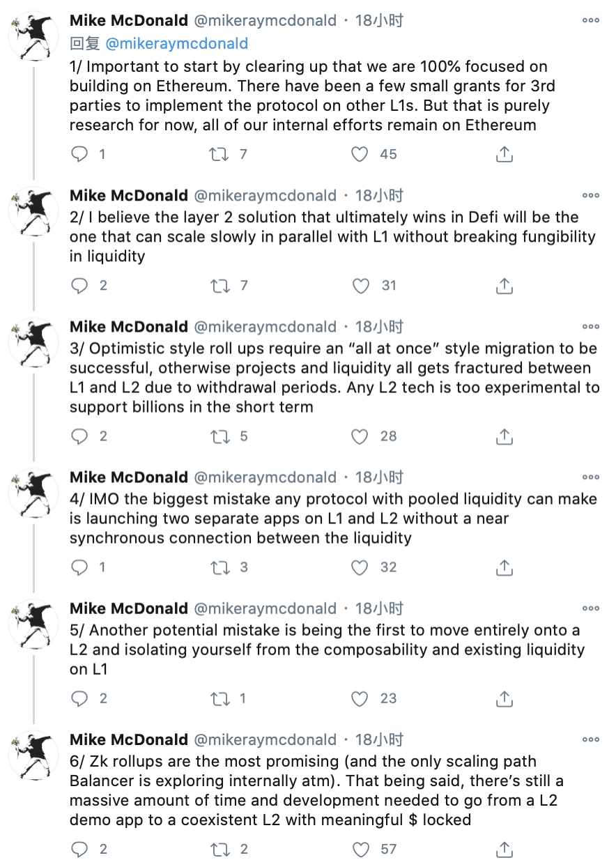The image size is (616, 867).
Task: Like the 1/ tweet with 45 likes
Action: 360,154
